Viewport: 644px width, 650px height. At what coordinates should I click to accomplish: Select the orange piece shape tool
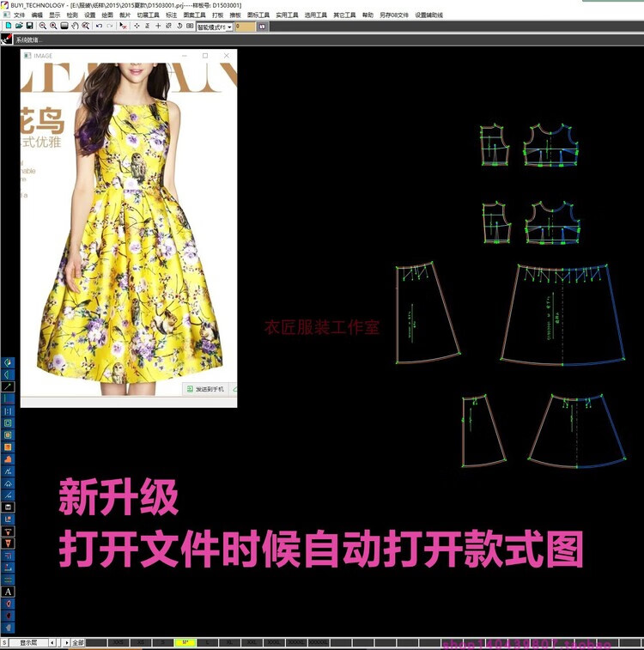point(8,459)
